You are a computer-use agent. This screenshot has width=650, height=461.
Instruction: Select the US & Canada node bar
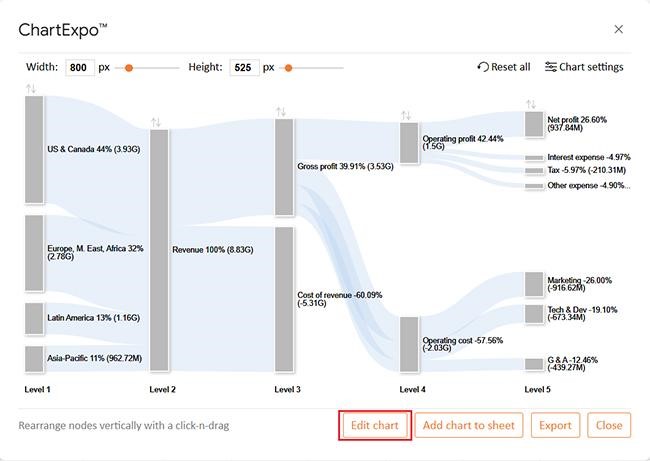(x=34, y=150)
